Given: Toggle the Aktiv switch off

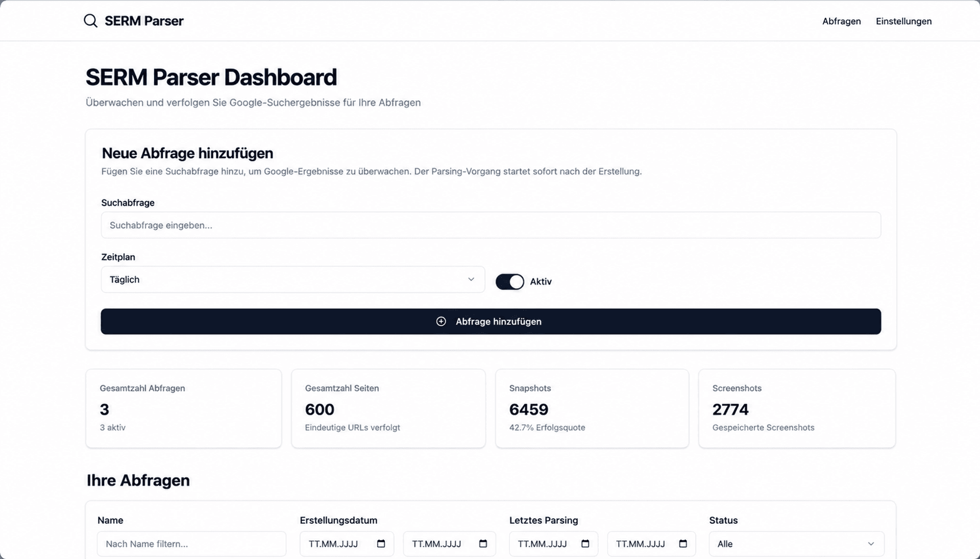Looking at the screenshot, I should 509,282.
